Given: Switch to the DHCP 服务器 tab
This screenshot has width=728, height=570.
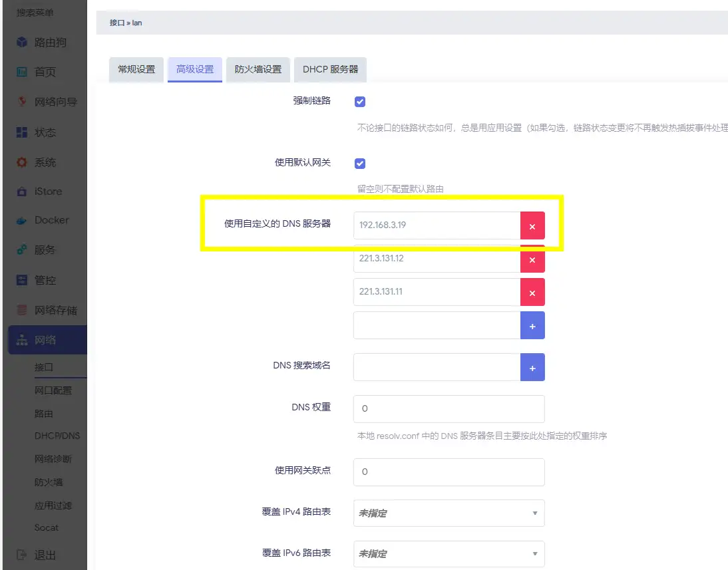Looking at the screenshot, I should click(x=330, y=69).
